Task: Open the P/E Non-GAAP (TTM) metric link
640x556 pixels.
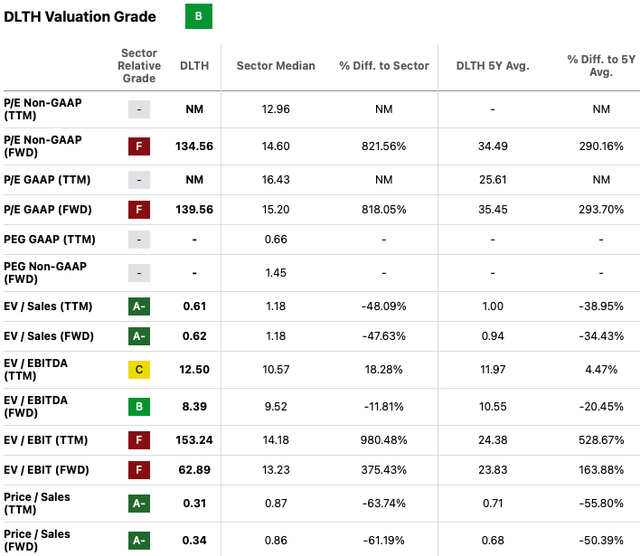Action: [x=43, y=108]
